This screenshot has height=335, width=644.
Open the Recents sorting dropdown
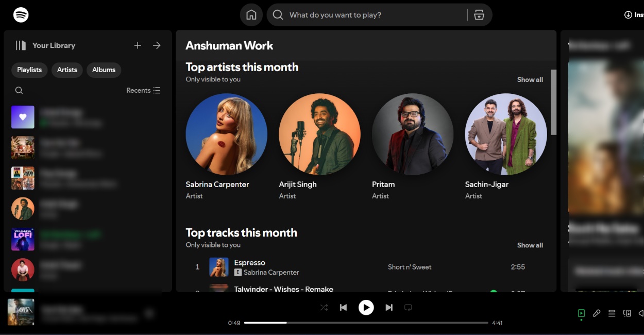pos(143,90)
